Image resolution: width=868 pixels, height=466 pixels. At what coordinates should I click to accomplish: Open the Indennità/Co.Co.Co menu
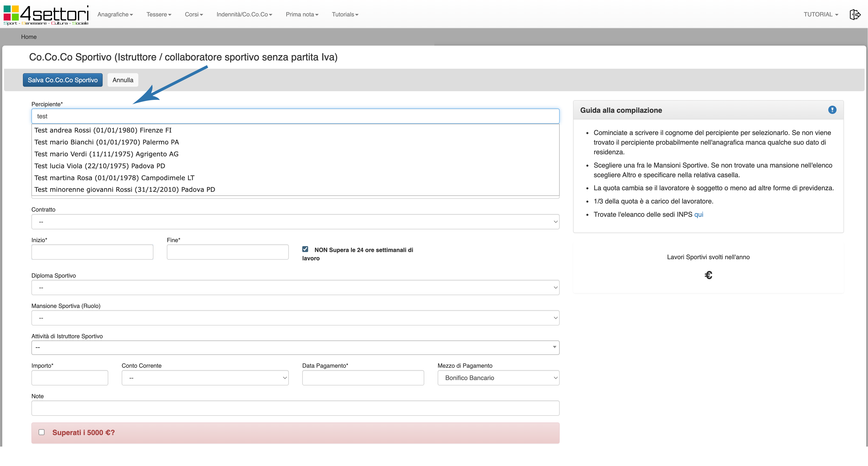244,15
